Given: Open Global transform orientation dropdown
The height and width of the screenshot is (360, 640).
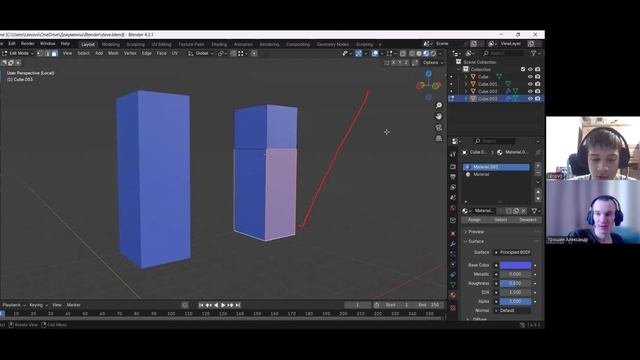Looking at the screenshot, I should (x=201, y=53).
